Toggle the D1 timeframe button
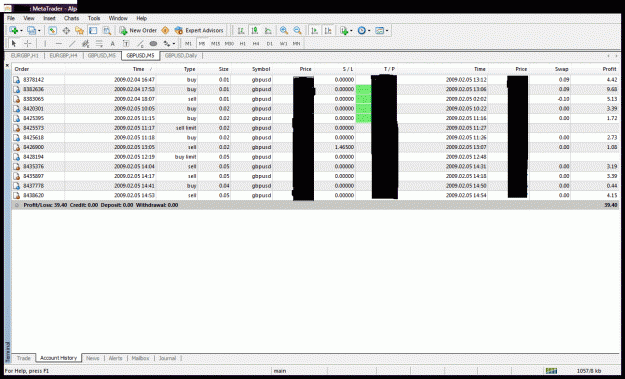The width and height of the screenshot is (625, 379). [269, 43]
